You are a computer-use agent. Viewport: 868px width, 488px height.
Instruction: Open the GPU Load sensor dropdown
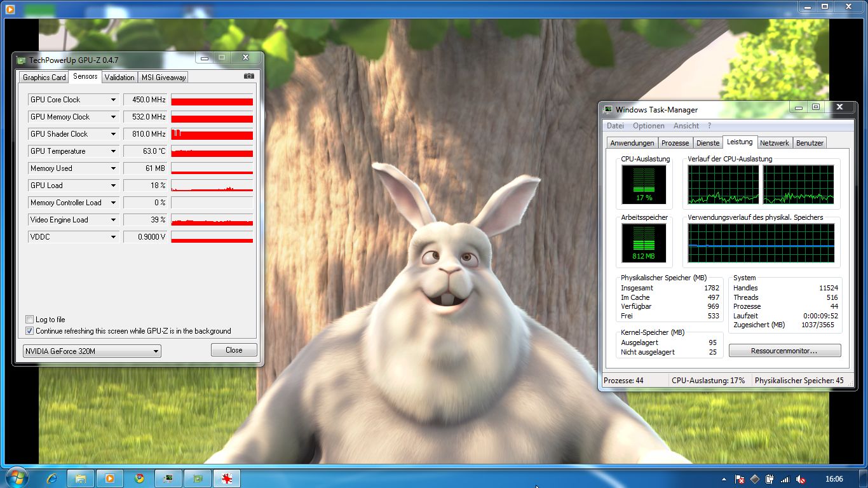click(113, 186)
